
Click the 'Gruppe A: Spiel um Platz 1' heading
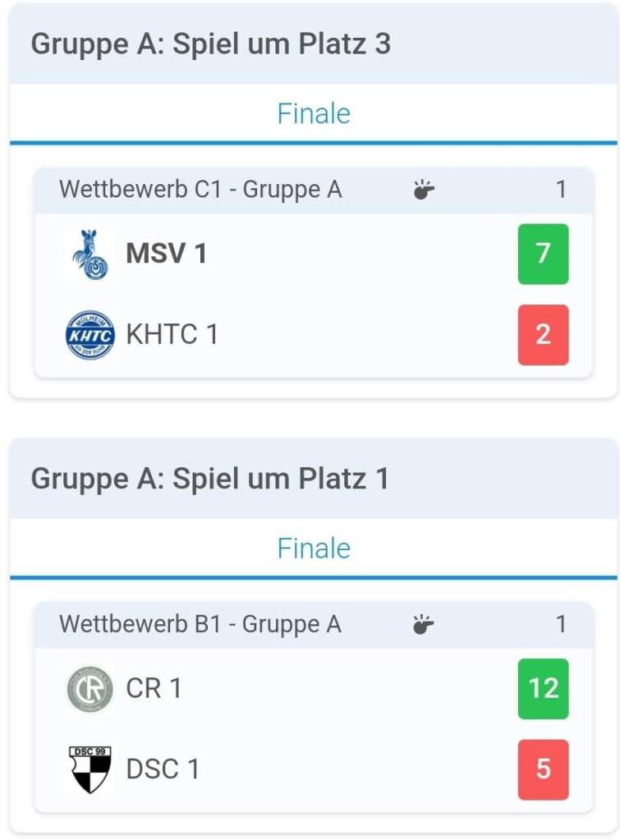tap(210, 479)
